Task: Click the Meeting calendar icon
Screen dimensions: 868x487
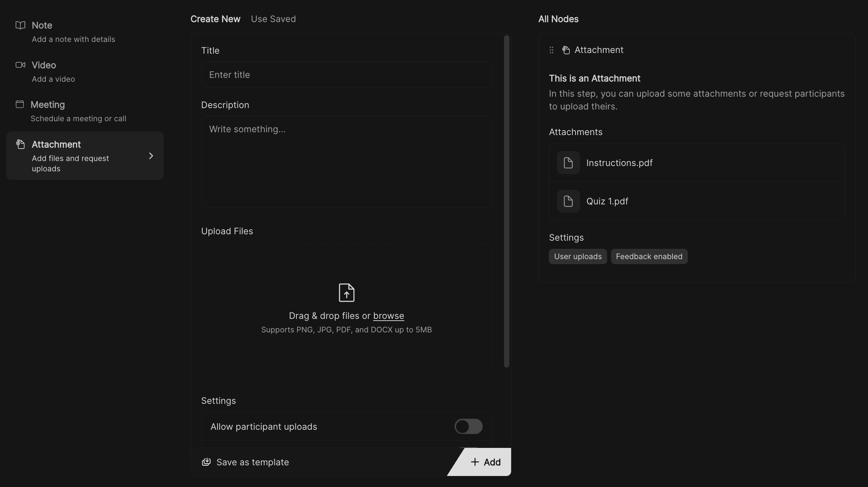Action: point(20,104)
